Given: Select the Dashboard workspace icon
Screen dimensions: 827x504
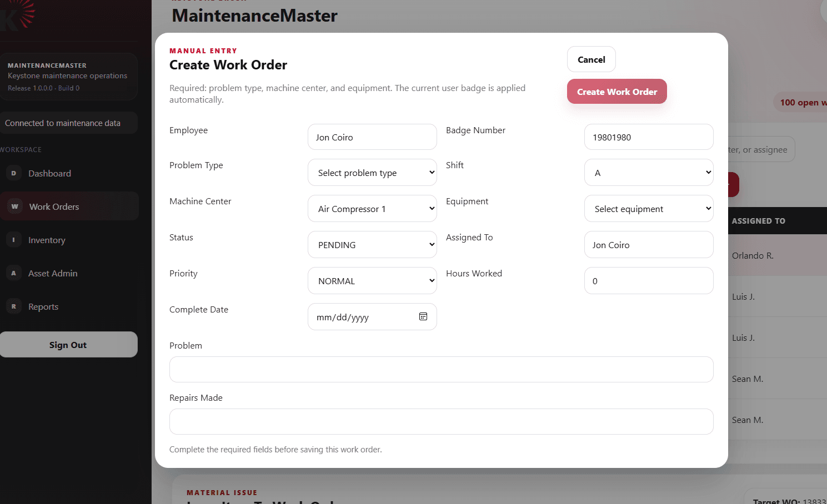Looking at the screenshot, I should 13,173.
